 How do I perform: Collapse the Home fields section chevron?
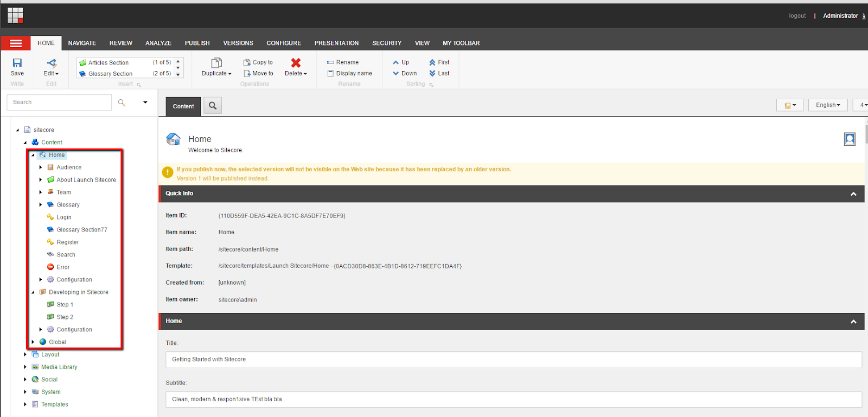tap(853, 322)
